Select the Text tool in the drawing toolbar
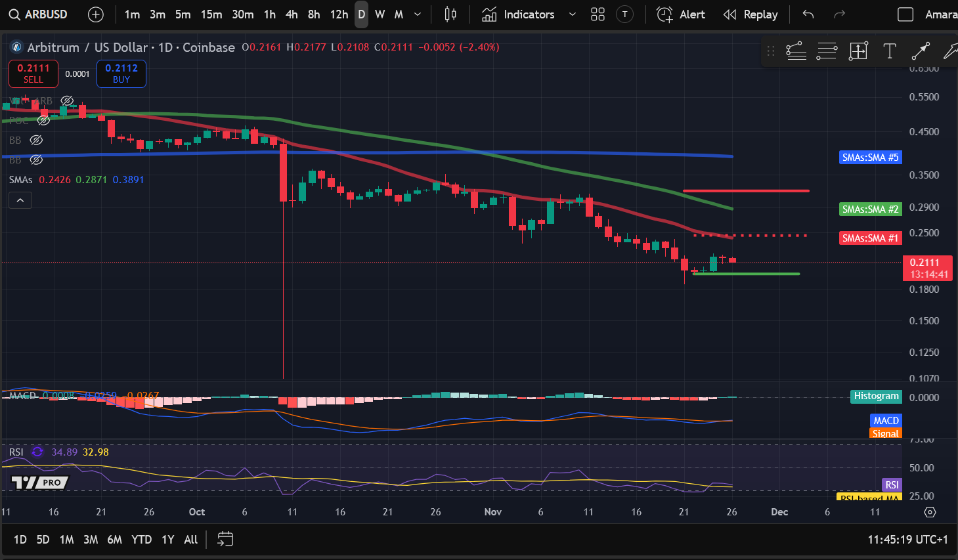 pyautogui.click(x=890, y=51)
